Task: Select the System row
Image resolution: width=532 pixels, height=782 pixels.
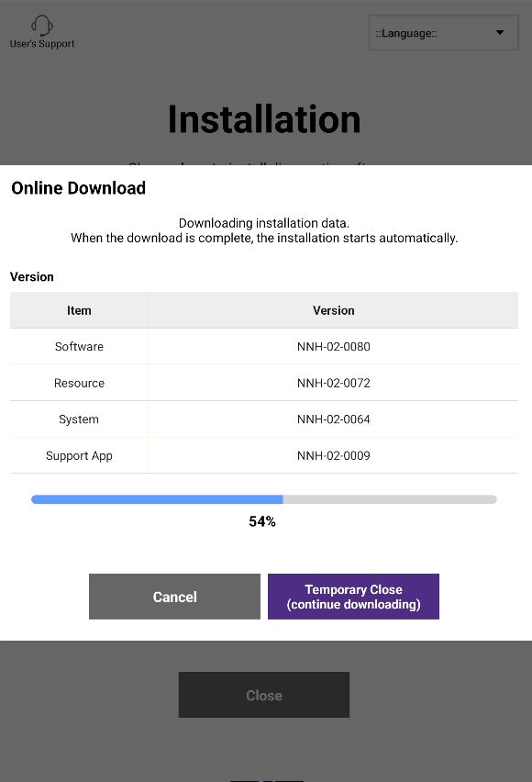Action: tap(264, 419)
